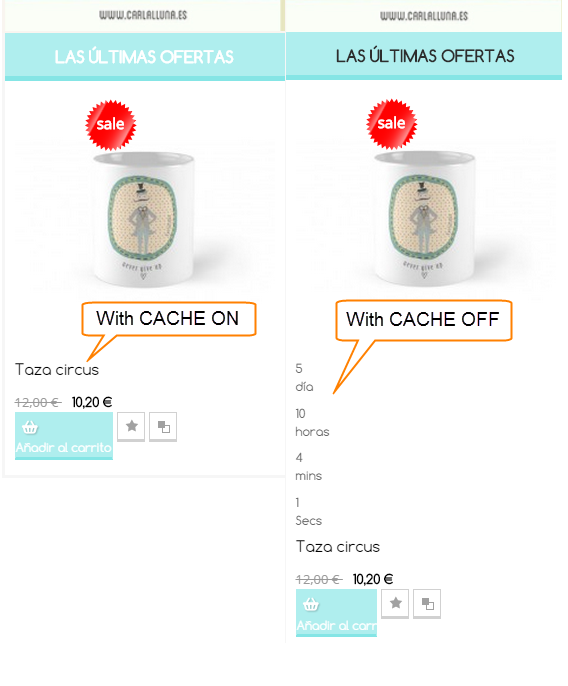Add Taza circus to cart in left panel
Screen dimensions: 568x686
pos(64,436)
